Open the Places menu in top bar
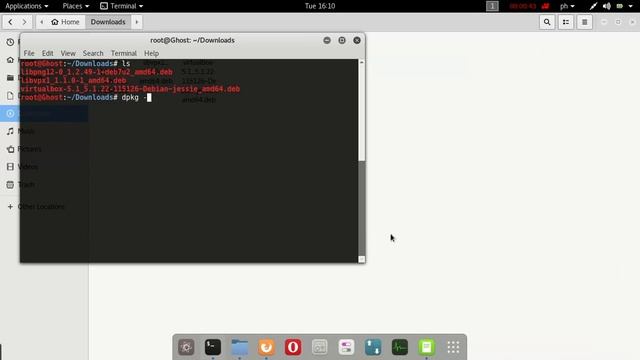The image size is (640, 360). tap(76, 6)
